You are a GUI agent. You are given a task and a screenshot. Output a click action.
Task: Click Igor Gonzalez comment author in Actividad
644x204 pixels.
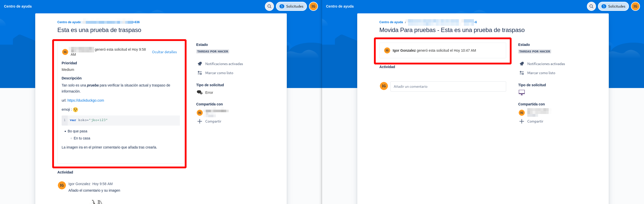(79, 184)
